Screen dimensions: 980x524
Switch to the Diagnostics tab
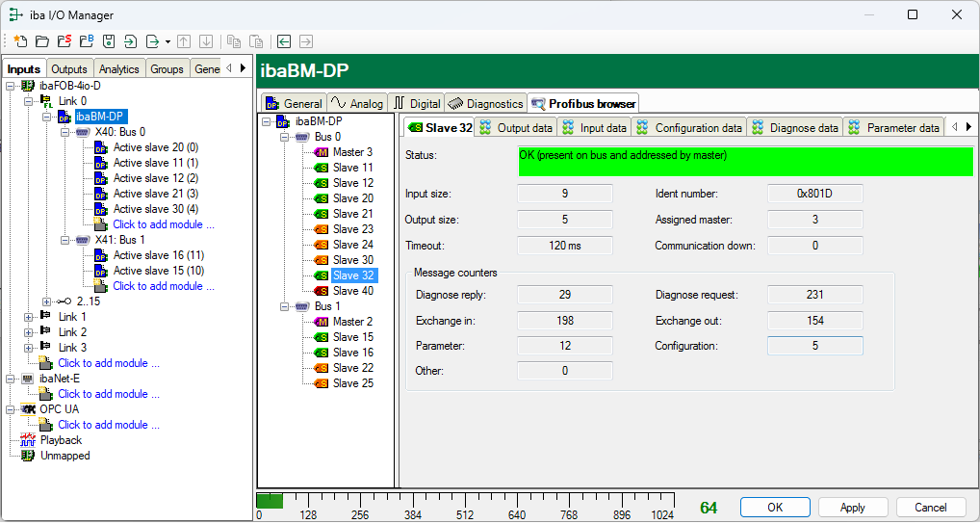(x=486, y=103)
